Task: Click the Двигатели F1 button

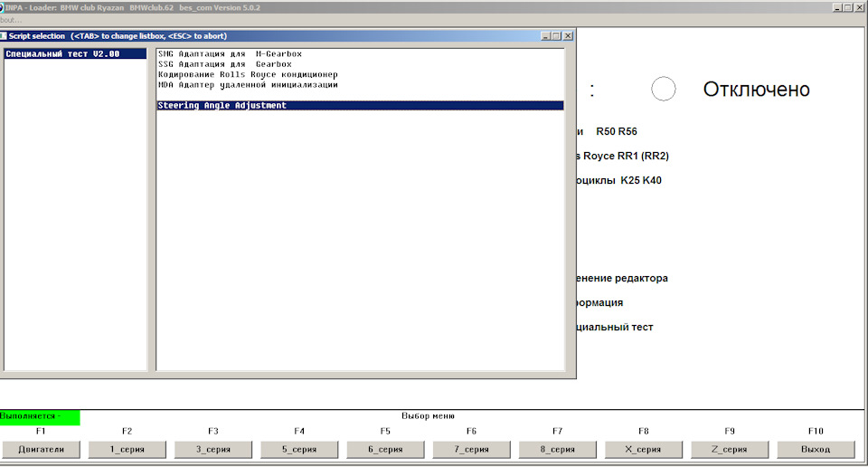Action: pyautogui.click(x=41, y=449)
